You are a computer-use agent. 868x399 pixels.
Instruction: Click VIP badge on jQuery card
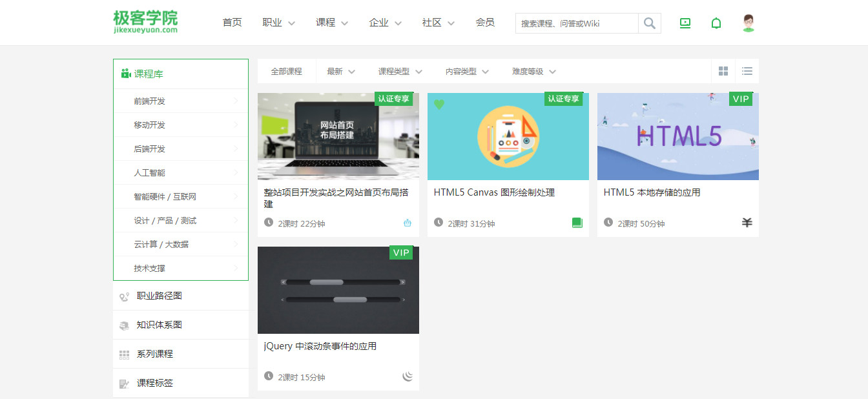401,252
